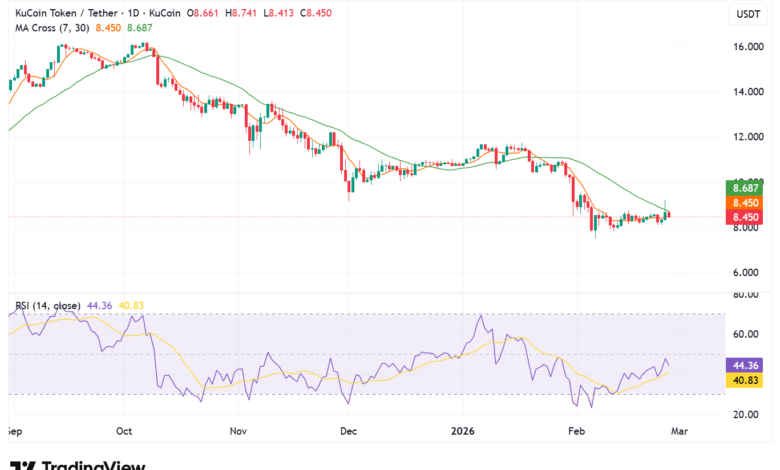Click the 12.000 price axis label
Image resolution: width=780 pixels, height=470 pixels.
(x=747, y=137)
